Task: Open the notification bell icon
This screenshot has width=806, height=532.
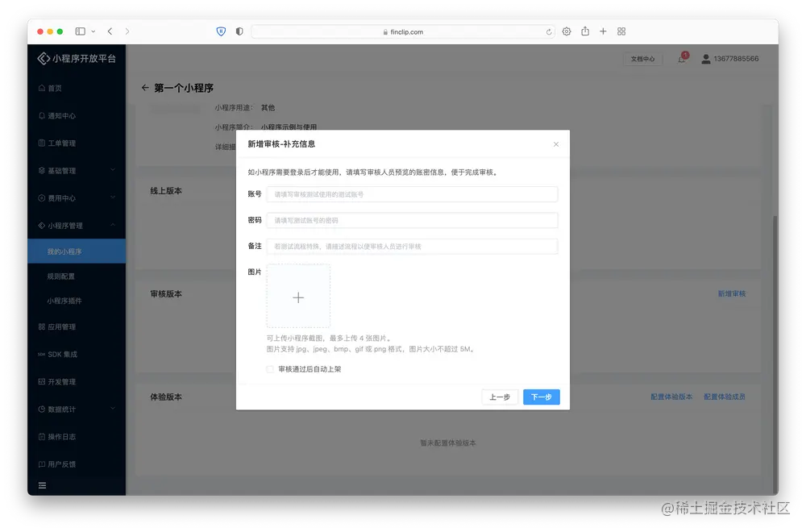Action: (682, 59)
